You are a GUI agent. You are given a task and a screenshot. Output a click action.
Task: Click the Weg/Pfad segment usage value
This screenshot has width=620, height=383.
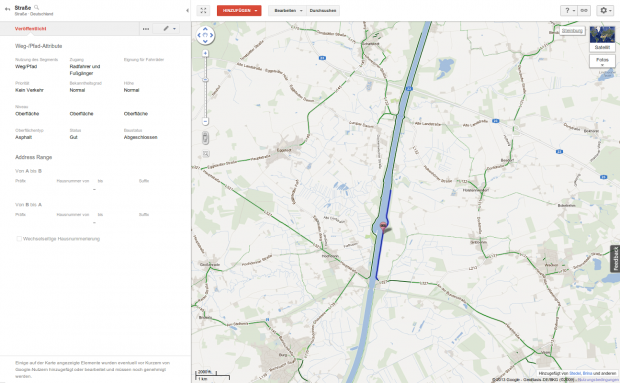26,66
